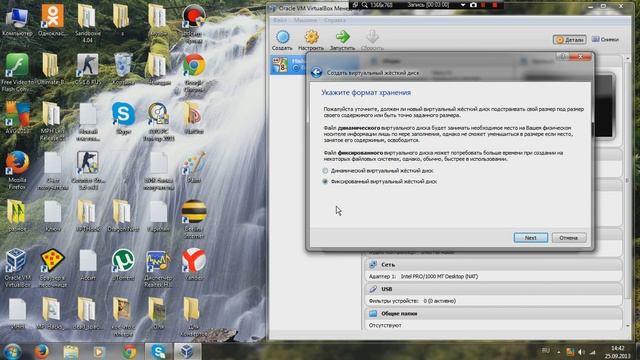Go back with the wizard's blue arrow

pyautogui.click(x=316, y=73)
